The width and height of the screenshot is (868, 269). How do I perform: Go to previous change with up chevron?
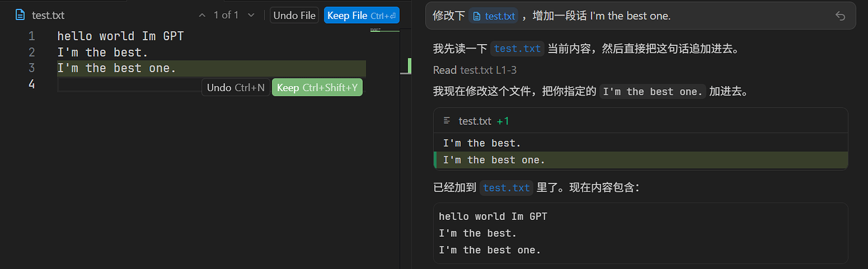(x=202, y=15)
